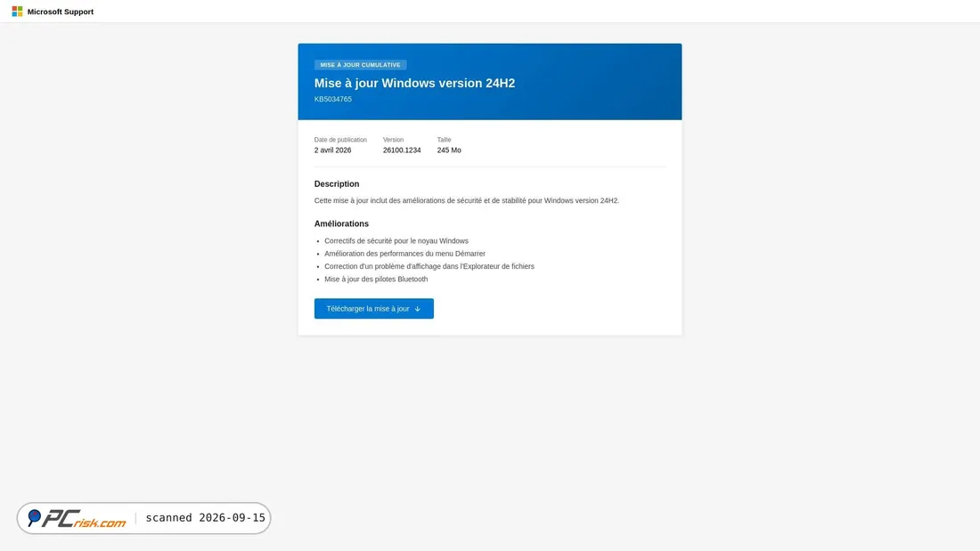The width and height of the screenshot is (980, 551).
Task: Select the date 2 avril 2026
Action: 332,150
